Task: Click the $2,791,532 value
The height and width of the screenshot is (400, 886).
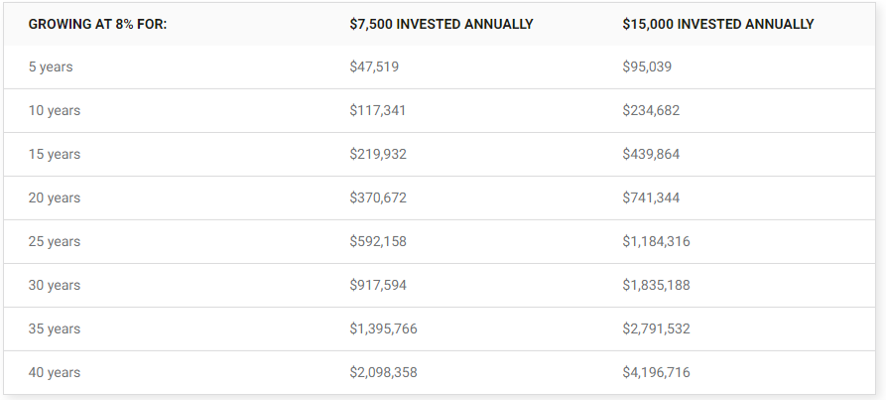Action: pos(656,329)
